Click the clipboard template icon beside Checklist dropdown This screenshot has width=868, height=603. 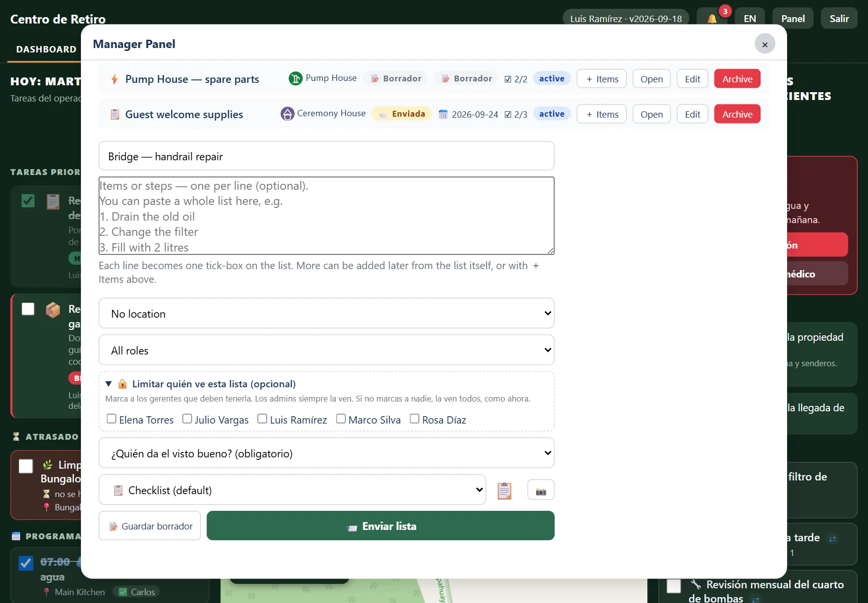pos(505,490)
